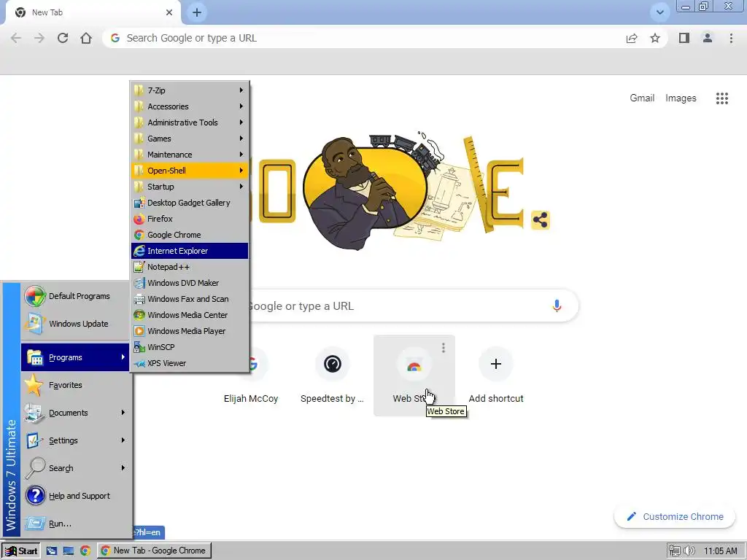Open Favorites in Start menu
Image resolution: width=747 pixels, height=560 pixels.
[75, 385]
